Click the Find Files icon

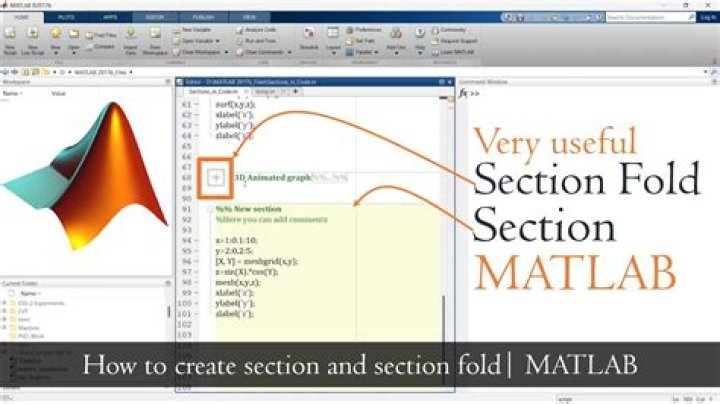point(90,35)
